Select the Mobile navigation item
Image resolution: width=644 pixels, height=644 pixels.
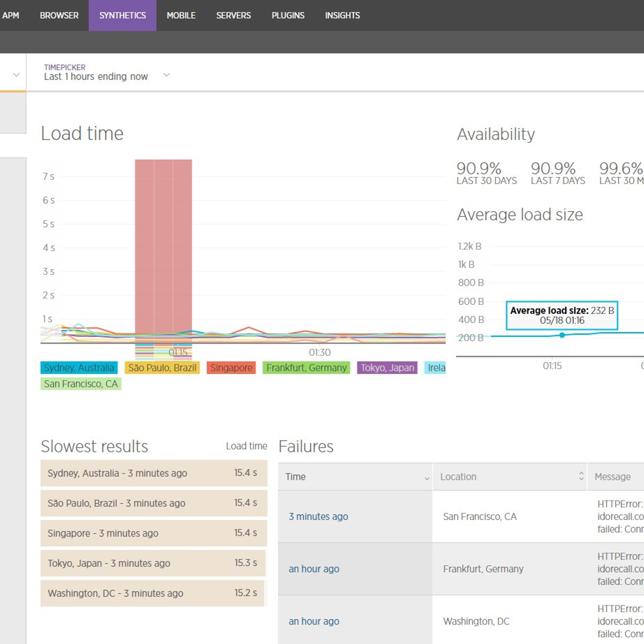181,15
